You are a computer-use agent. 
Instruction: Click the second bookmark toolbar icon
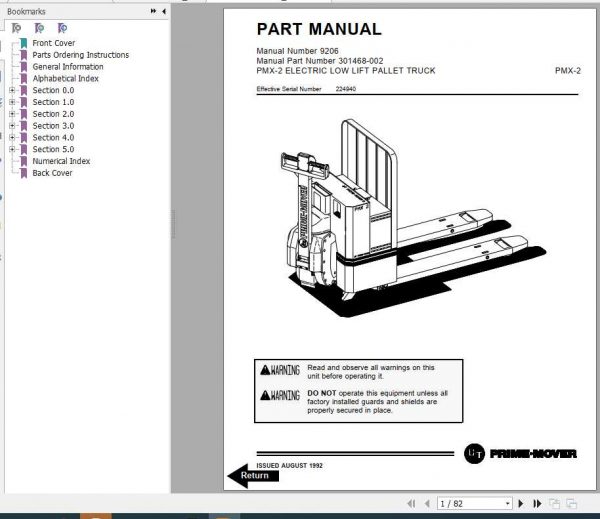tap(39, 28)
